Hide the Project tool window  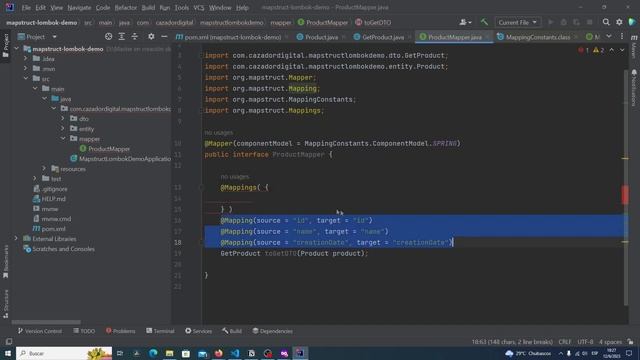click(x=164, y=37)
